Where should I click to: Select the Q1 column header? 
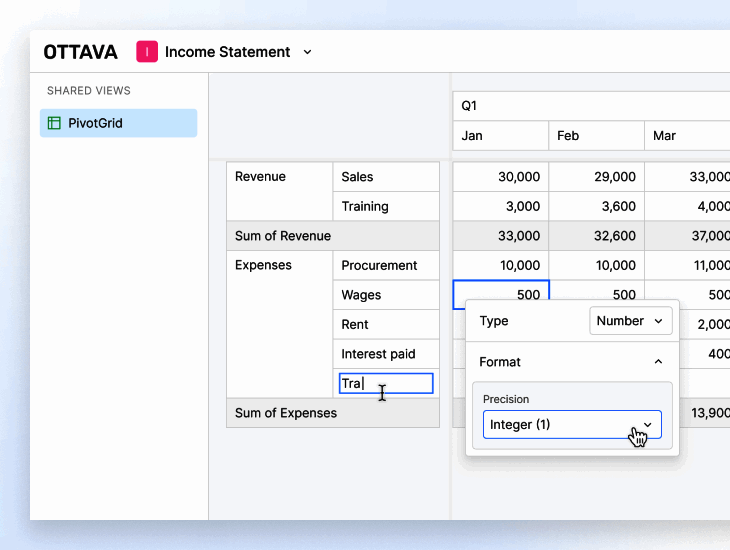[590, 105]
